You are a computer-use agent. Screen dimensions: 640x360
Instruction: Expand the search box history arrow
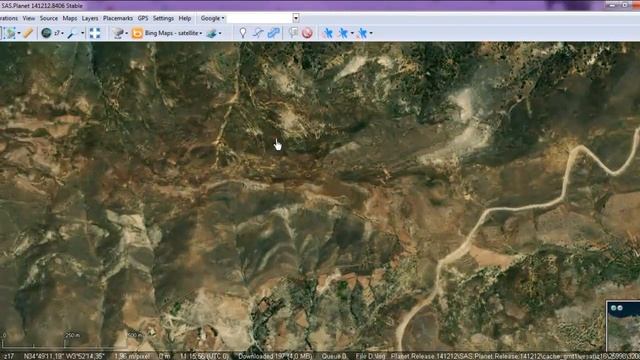tap(296, 18)
